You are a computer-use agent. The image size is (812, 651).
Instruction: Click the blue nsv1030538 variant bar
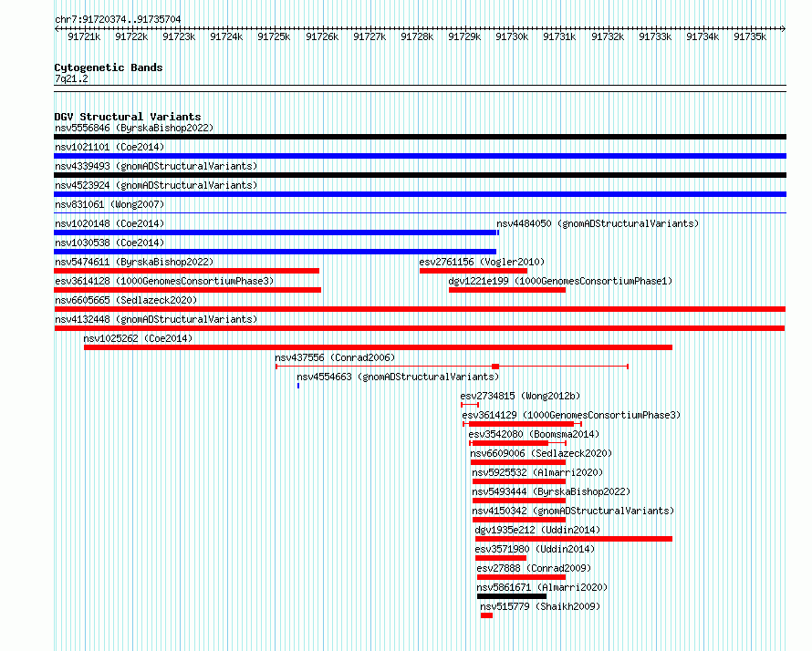point(275,252)
